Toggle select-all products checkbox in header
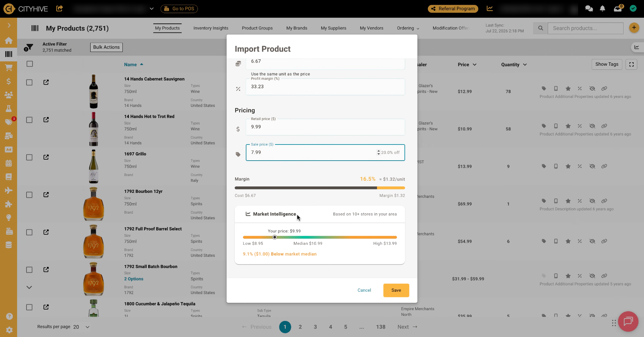 pos(30,64)
